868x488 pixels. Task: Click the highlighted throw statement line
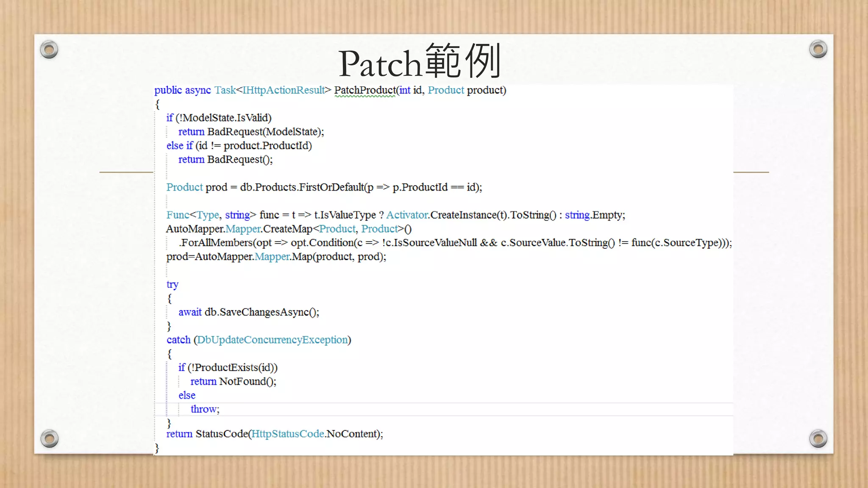click(205, 409)
